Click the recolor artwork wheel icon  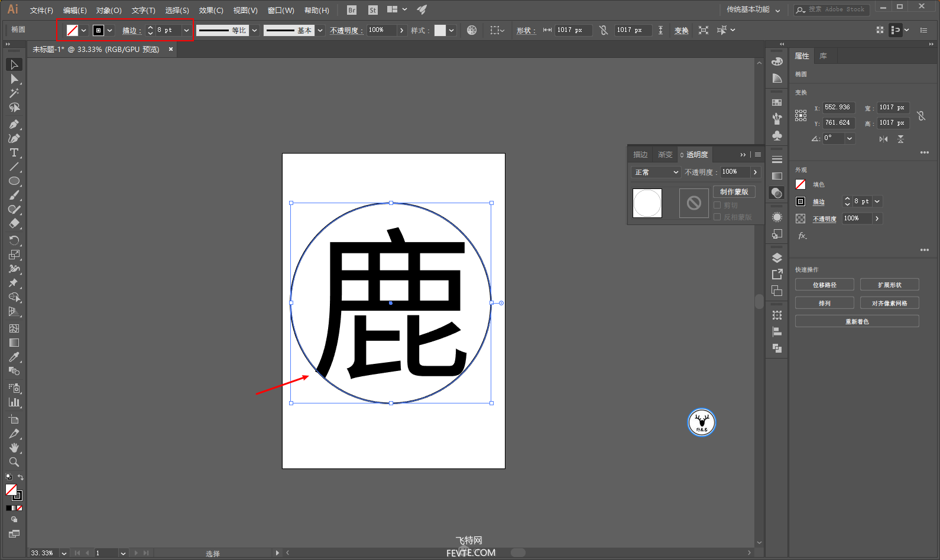472,30
